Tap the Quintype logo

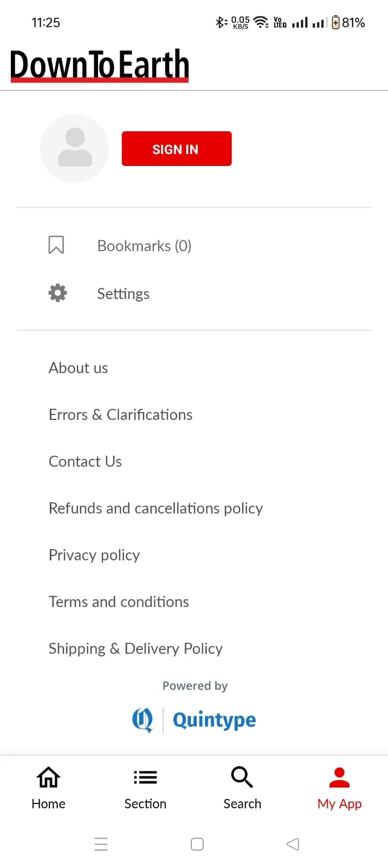pyautogui.click(x=195, y=720)
